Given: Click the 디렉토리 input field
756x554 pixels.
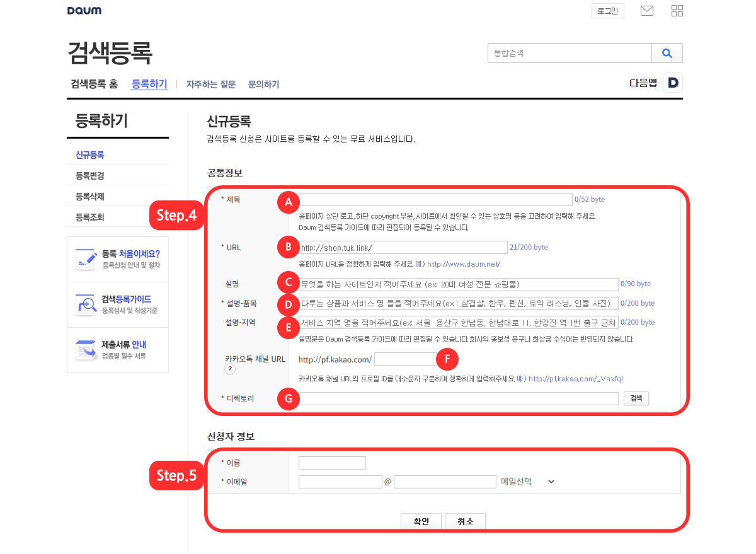Looking at the screenshot, I should point(459,398).
